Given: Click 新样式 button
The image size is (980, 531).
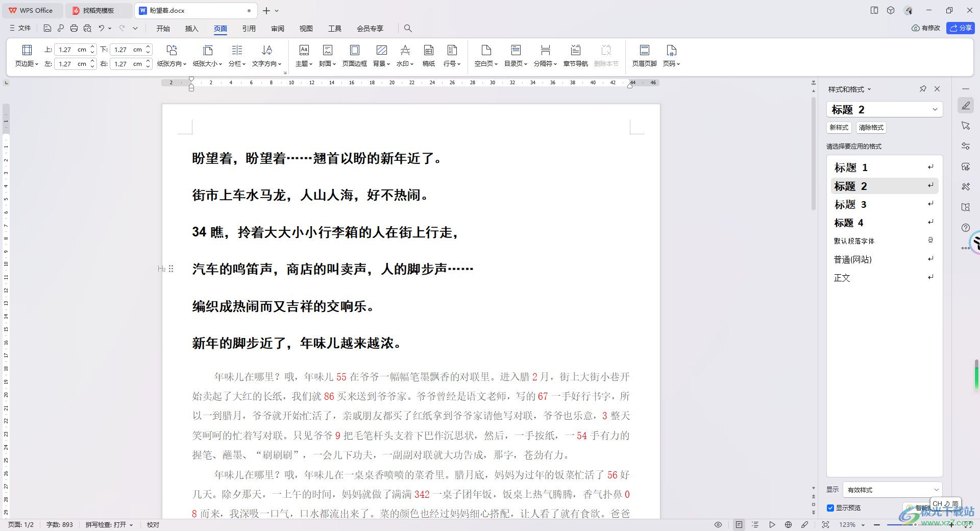Looking at the screenshot, I should click(x=839, y=128).
